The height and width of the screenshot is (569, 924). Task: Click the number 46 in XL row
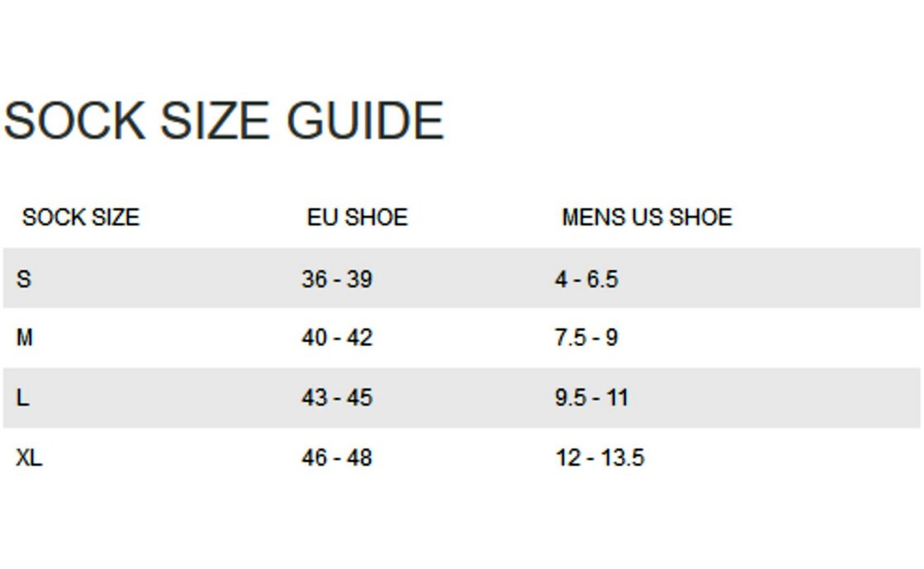tap(315, 458)
